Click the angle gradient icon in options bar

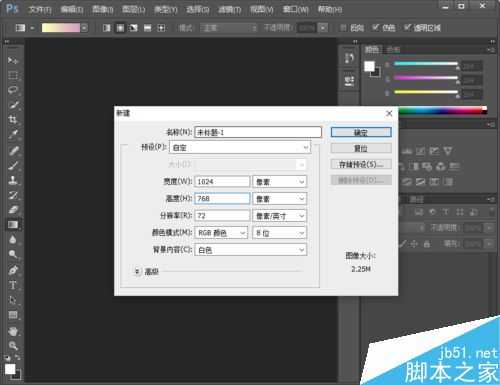coord(134,28)
